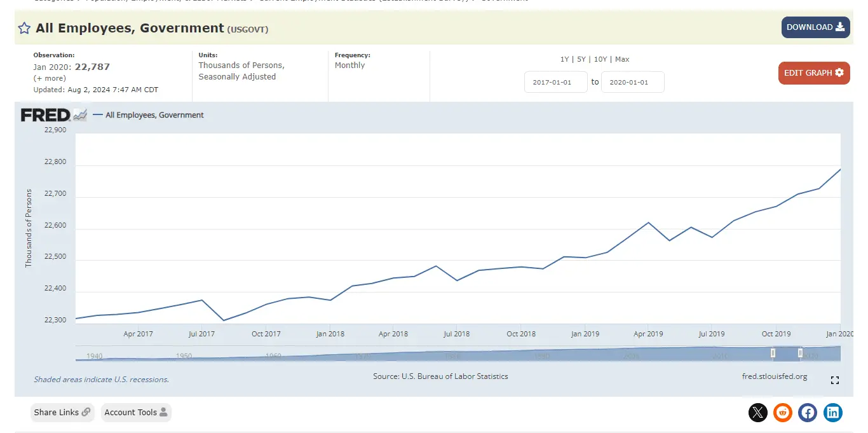Viewport: 868px width, 433px height.
Task: Click the start date field 2017-01-01
Action: pyautogui.click(x=555, y=82)
